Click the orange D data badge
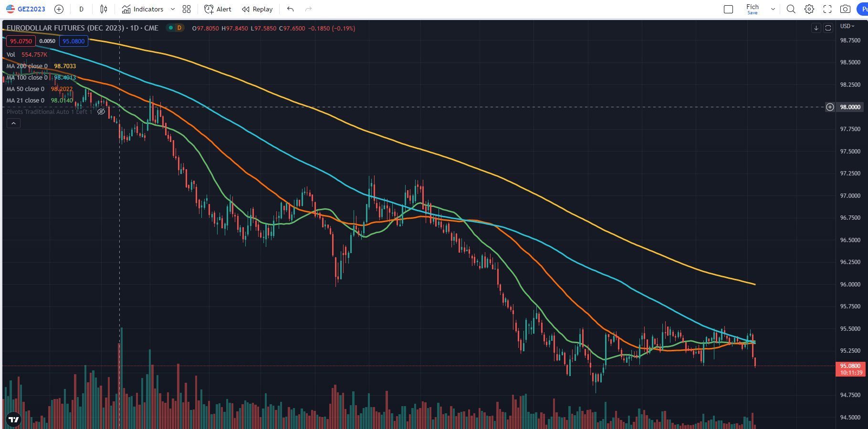The height and width of the screenshot is (429, 868). point(179,28)
